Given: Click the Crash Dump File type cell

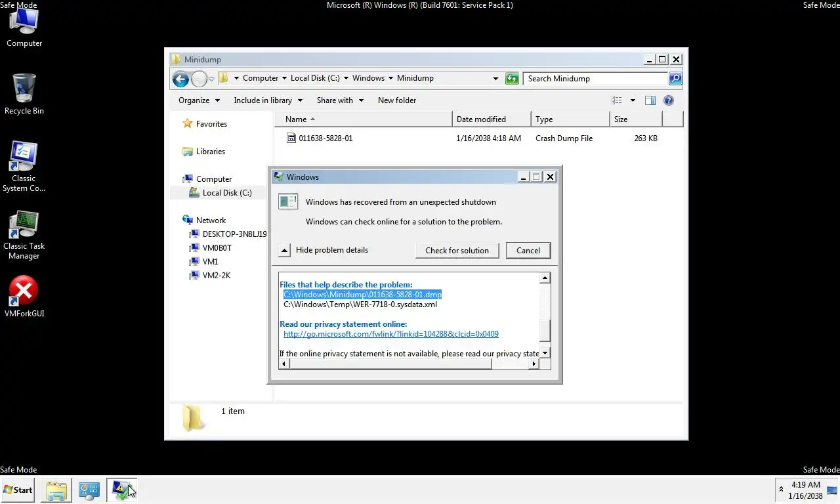Looking at the screenshot, I should coord(564,138).
